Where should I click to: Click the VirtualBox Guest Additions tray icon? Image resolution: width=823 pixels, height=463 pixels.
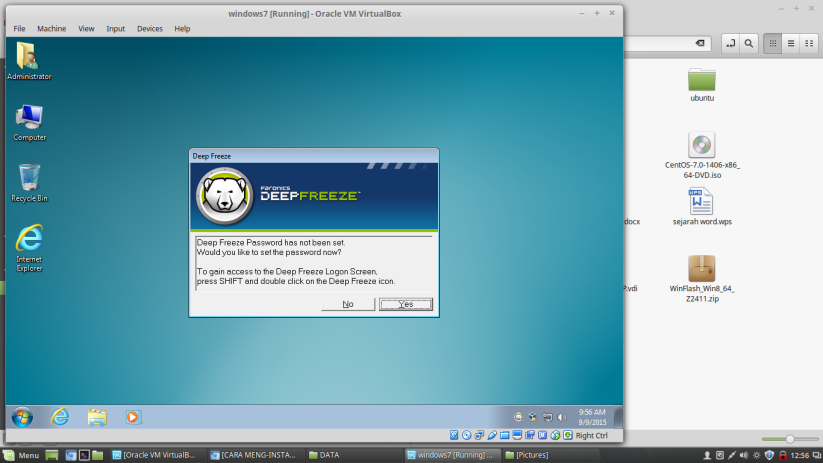click(x=532, y=417)
